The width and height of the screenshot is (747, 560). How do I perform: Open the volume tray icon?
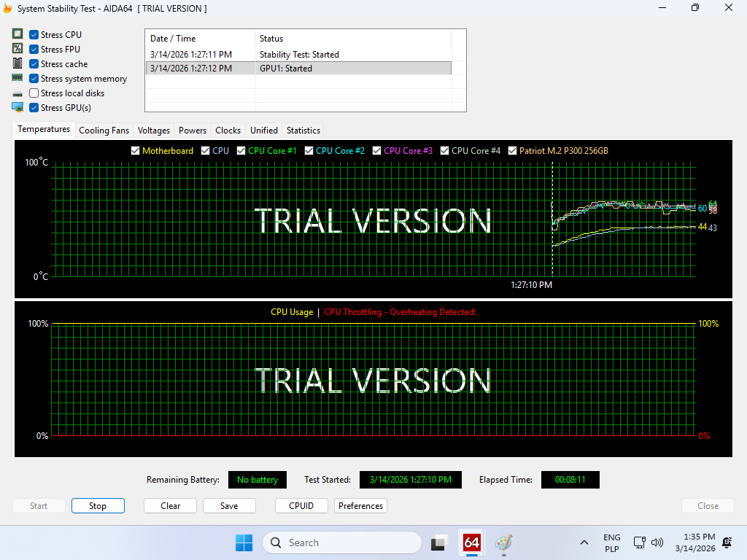[x=657, y=542]
